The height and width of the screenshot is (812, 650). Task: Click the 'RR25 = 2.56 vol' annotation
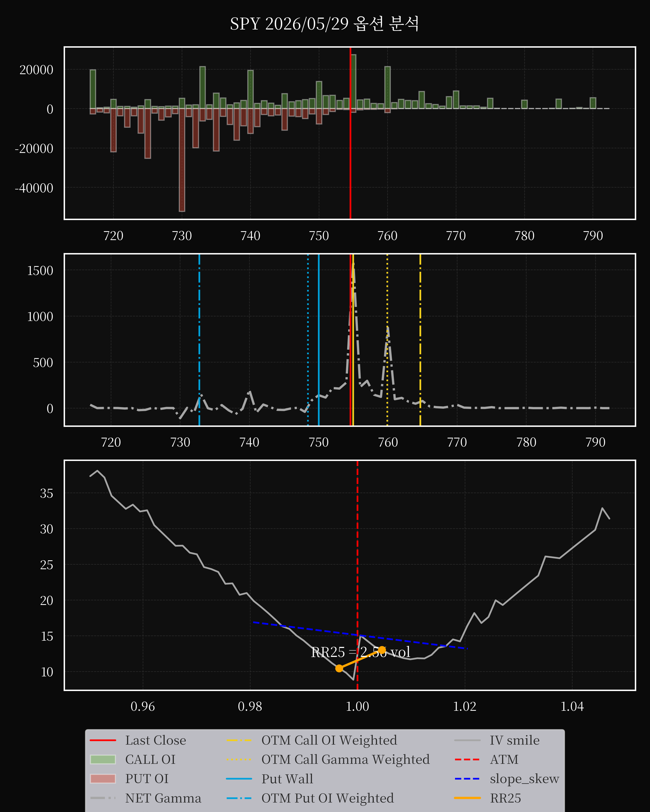360,652
